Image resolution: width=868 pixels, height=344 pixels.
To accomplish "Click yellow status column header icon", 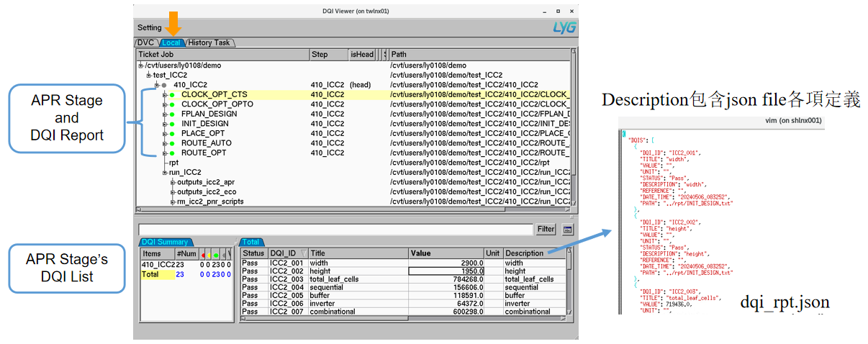I will 209,254.
